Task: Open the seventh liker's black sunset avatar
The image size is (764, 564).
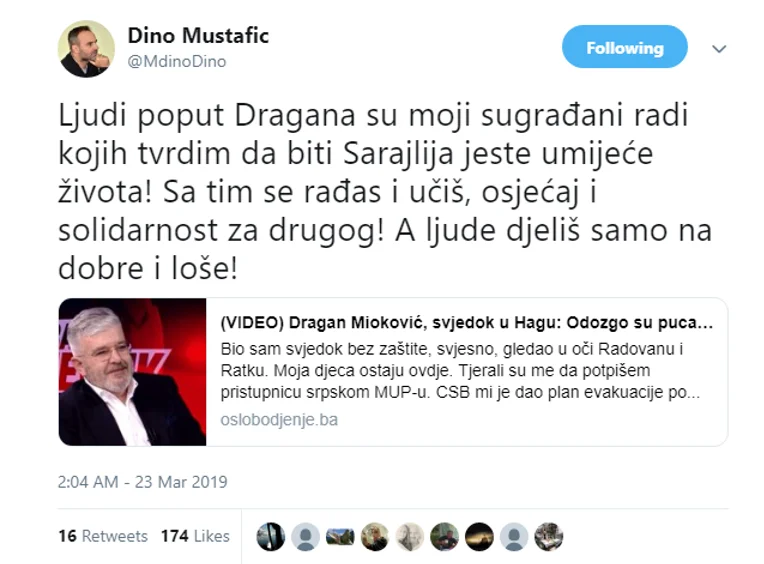Action: click(479, 537)
